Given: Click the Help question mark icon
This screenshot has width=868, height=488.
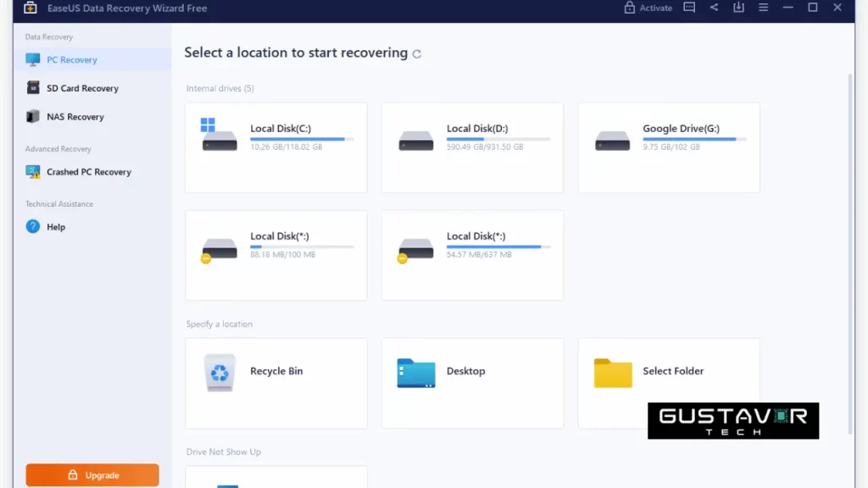Looking at the screenshot, I should 33,227.
